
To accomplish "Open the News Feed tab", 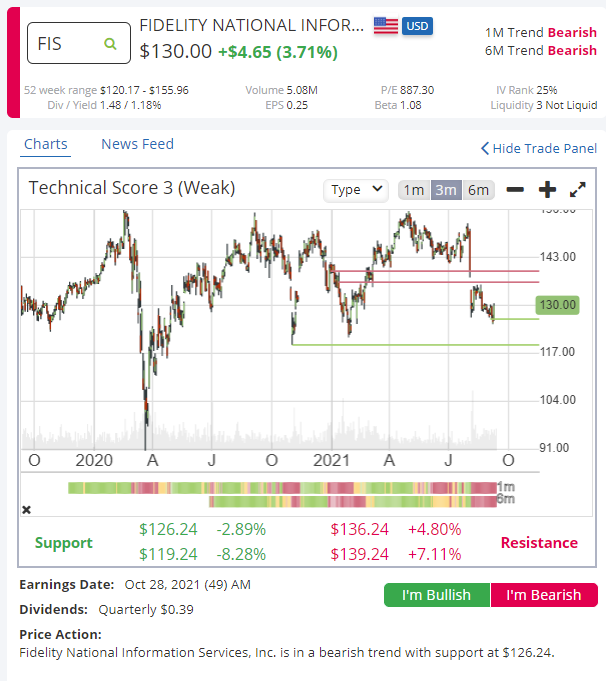I will tap(137, 144).
